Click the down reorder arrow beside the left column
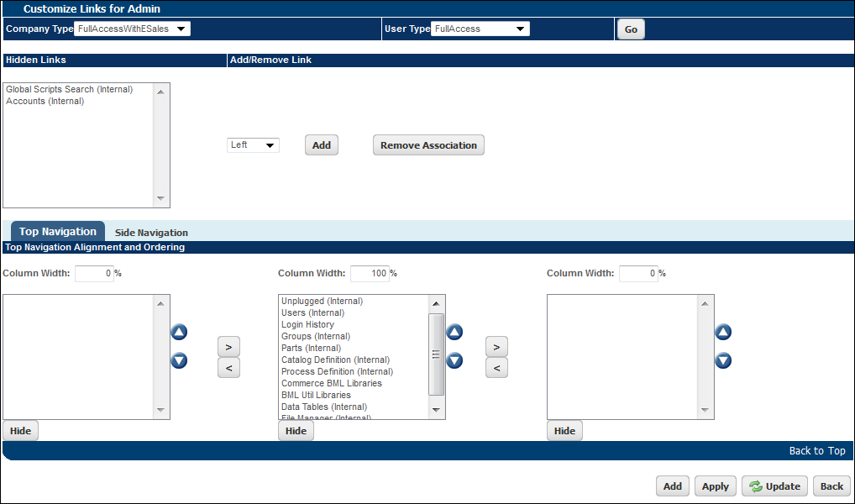The image size is (855, 504). 179,360
